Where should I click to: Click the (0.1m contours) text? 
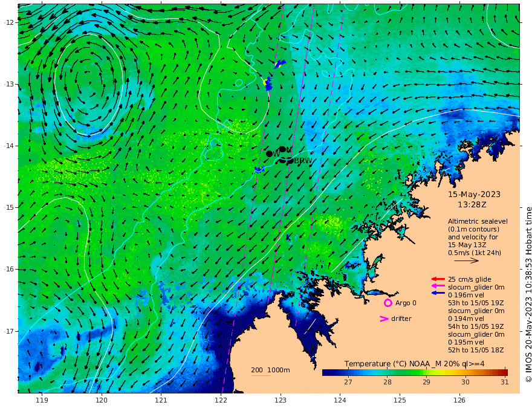click(473, 229)
